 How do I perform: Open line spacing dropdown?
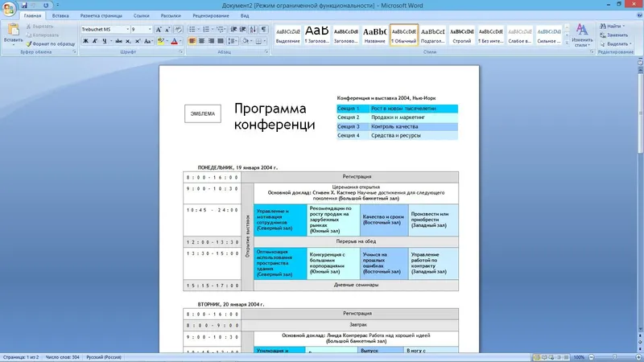click(x=233, y=41)
